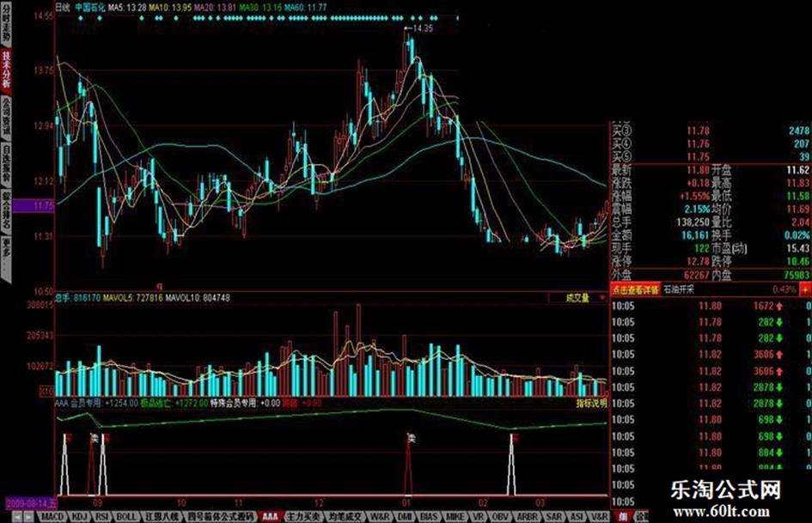
Task: Open the ASI indicator tab
Action: click(x=577, y=517)
